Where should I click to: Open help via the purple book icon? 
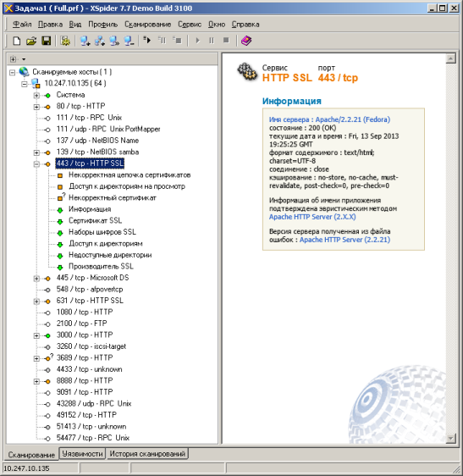click(x=246, y=41)
